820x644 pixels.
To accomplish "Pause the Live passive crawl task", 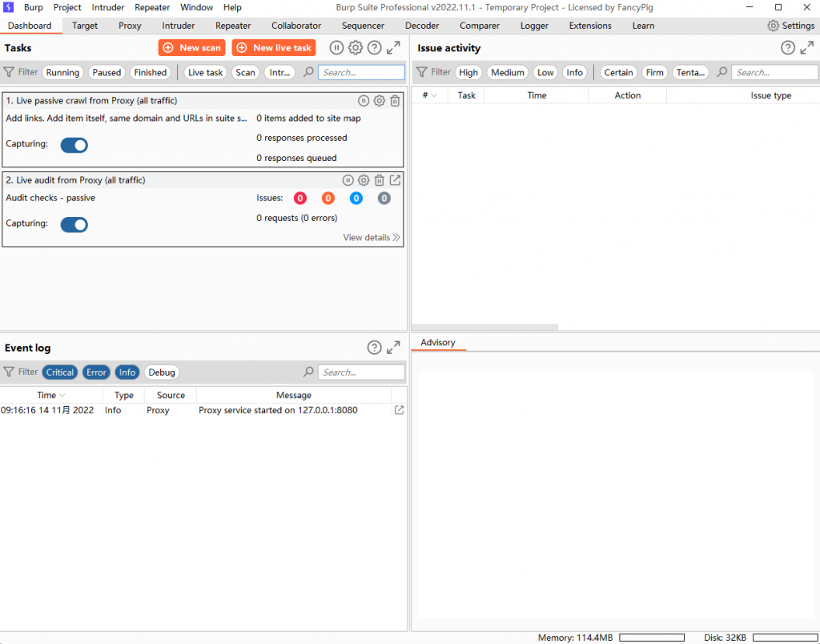I will pos(364,100).
